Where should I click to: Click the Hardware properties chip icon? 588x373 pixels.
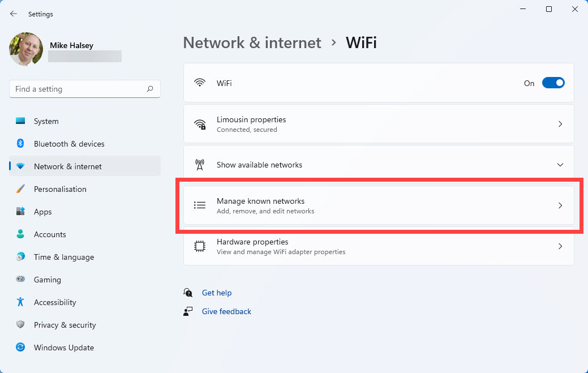[x=199, y=246]
